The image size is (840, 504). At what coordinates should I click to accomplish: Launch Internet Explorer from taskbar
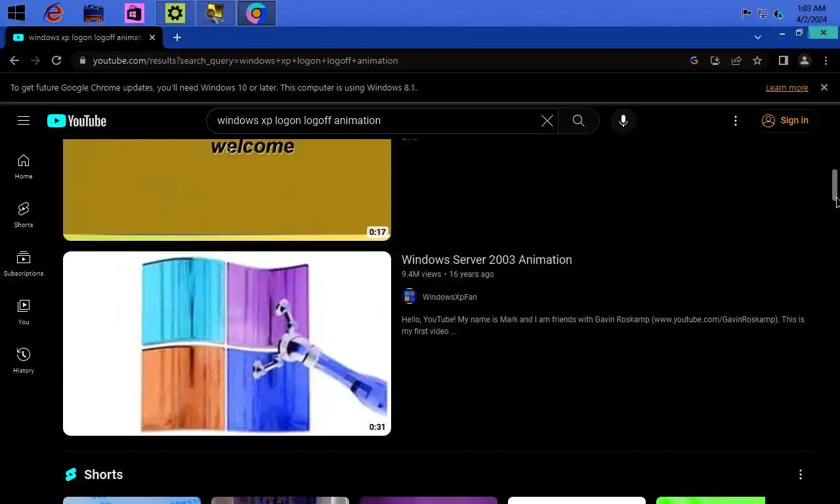pos(53,12)
